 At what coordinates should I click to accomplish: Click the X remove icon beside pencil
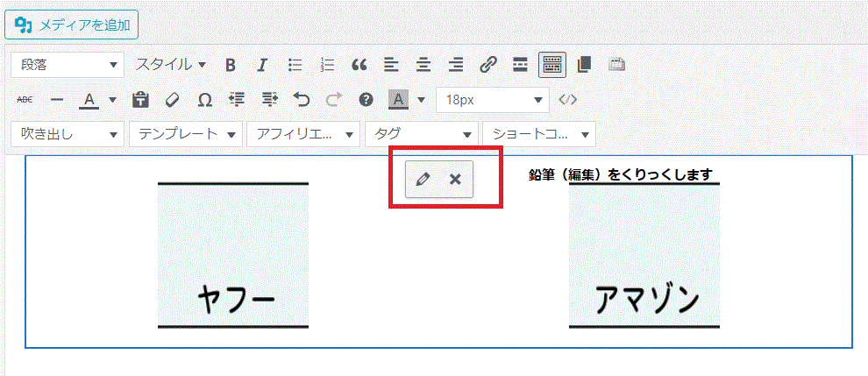[455, 179]
